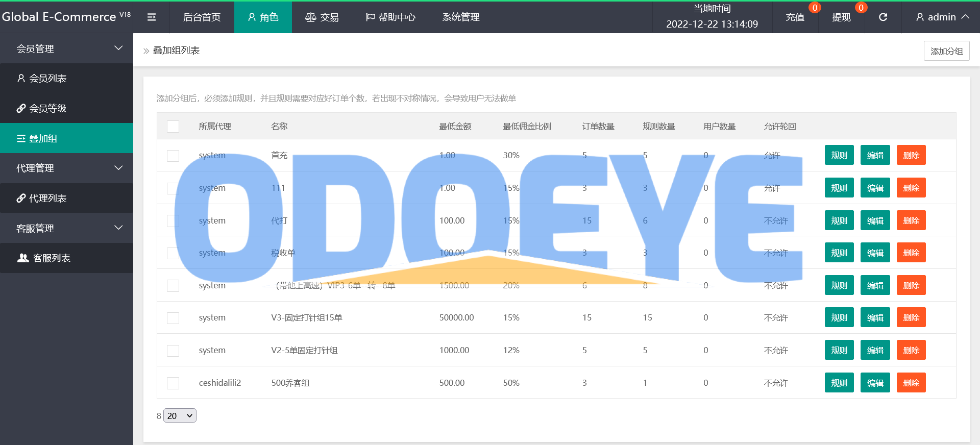Screen dimensions: 980x445
Task: Click the 充值 top bar button
Action: (795, 17)
